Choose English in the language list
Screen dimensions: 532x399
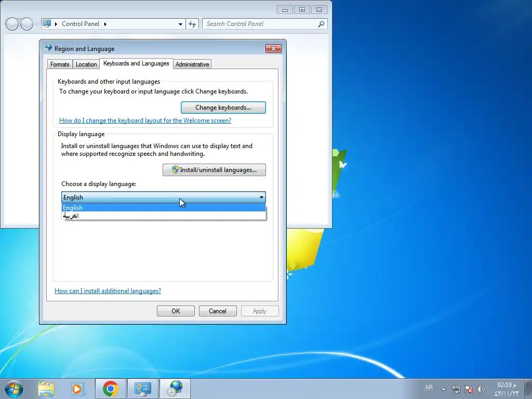pyautogui.click(x=164, y=208)
